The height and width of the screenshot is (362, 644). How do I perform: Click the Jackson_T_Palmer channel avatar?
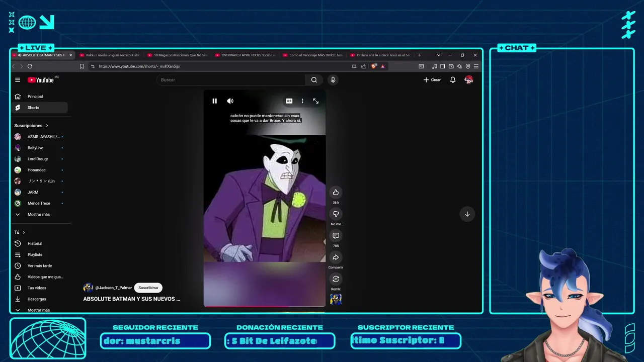tap(88, 288)
